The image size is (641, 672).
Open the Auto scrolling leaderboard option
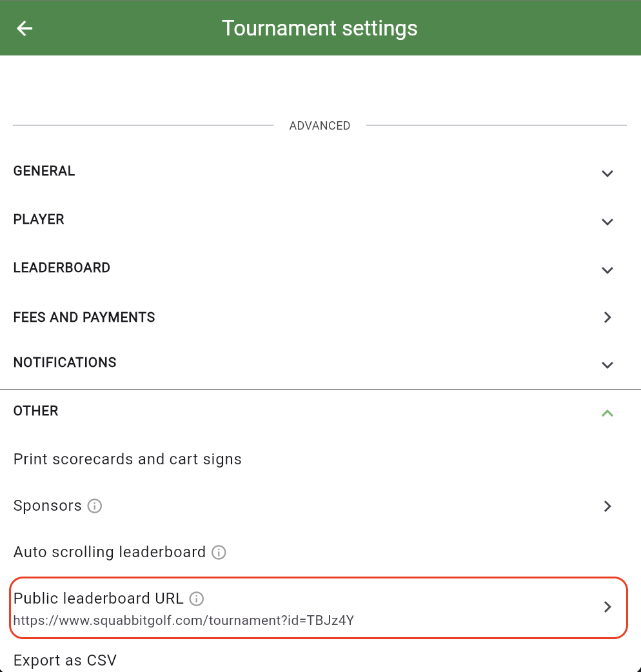(x=110, y=552)
